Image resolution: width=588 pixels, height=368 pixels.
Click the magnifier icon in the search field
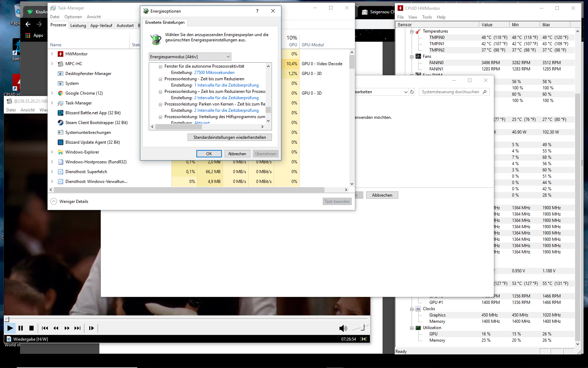pos(485,91)
